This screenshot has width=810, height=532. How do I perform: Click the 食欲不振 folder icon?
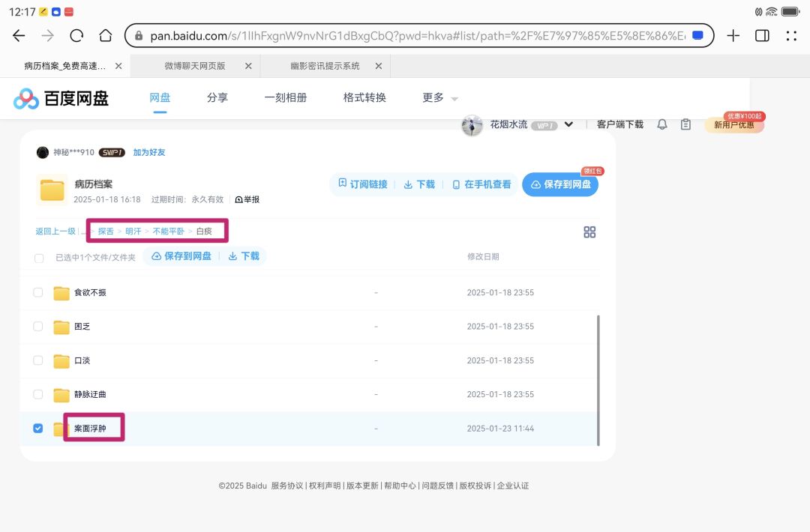coord(61,292)
